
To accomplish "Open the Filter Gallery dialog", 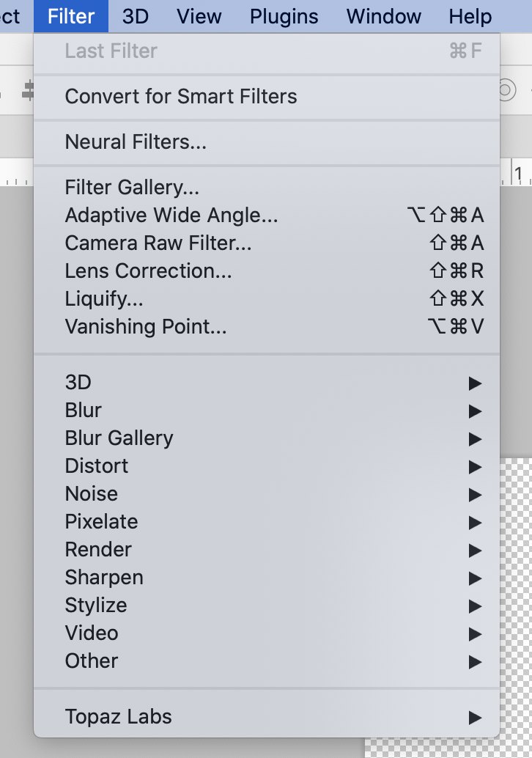I will [x=267, y=188].
